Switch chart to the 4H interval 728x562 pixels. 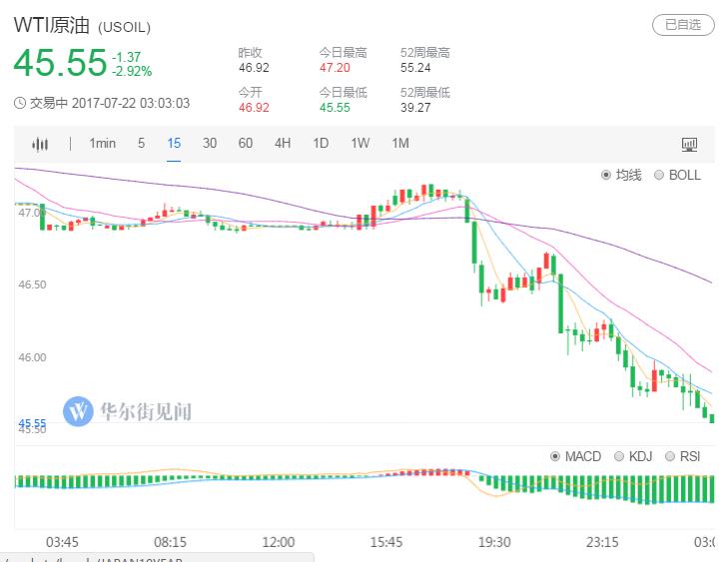(x=283, y=143)
